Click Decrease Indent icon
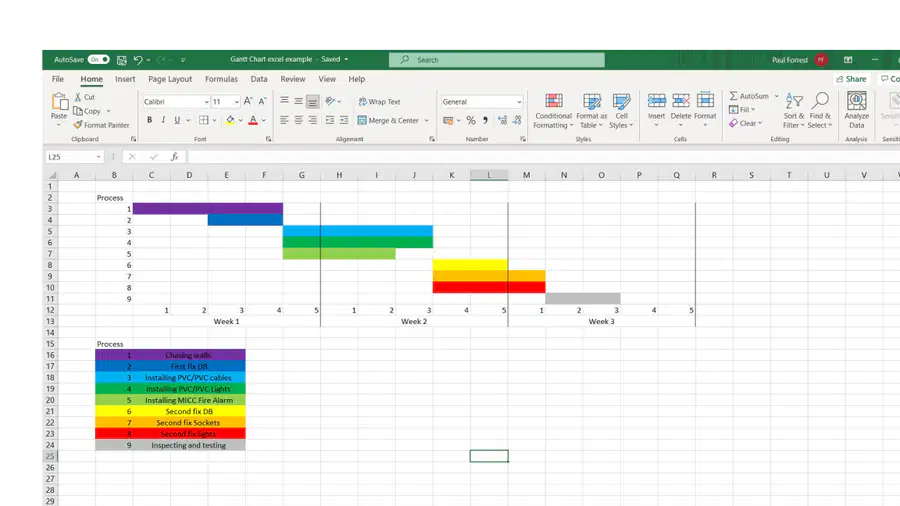The height and width of the screenshot is (506, 900). coord(329,120)
